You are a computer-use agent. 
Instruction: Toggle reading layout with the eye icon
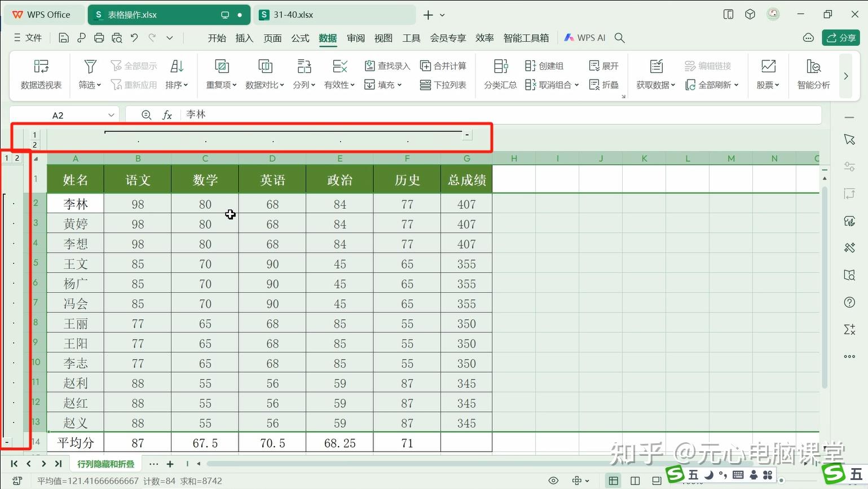coord(553,481)
